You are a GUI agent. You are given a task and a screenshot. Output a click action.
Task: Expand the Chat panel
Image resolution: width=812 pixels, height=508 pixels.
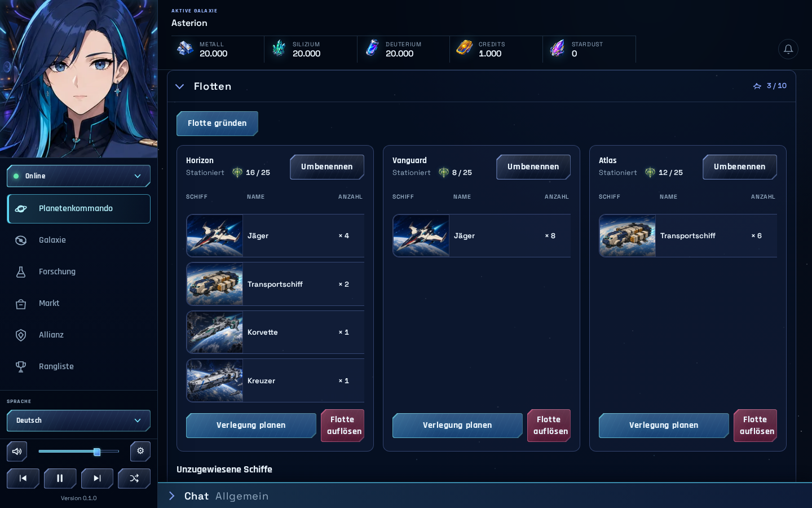coord(172,496)
